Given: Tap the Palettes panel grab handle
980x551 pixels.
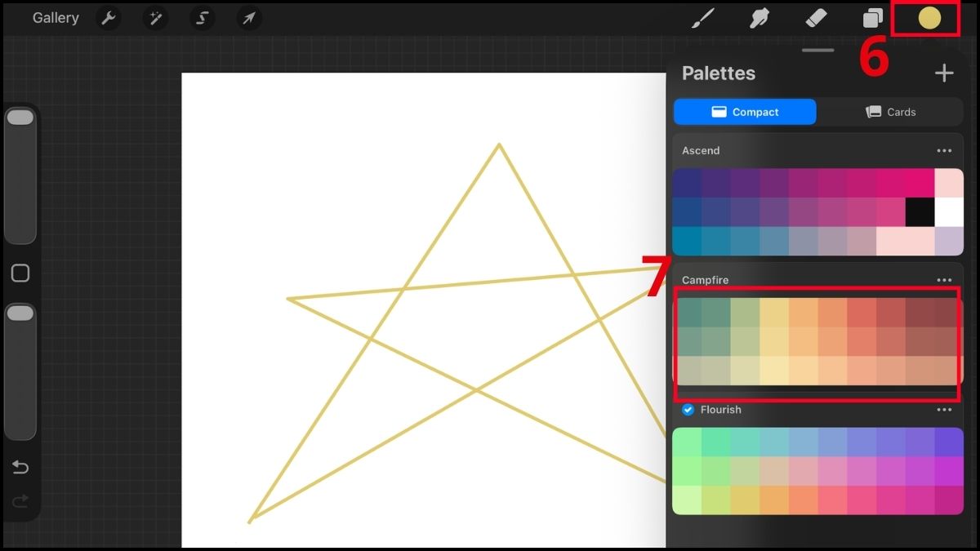Looking at the screenshot, I should coord(818,51).
